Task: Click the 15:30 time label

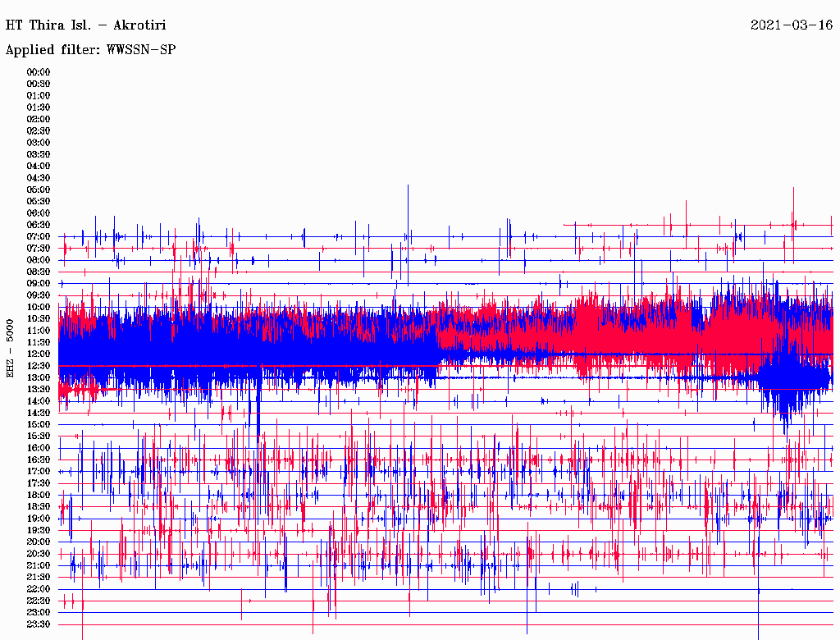Action: pyautogui.click(x=39, y=437)
